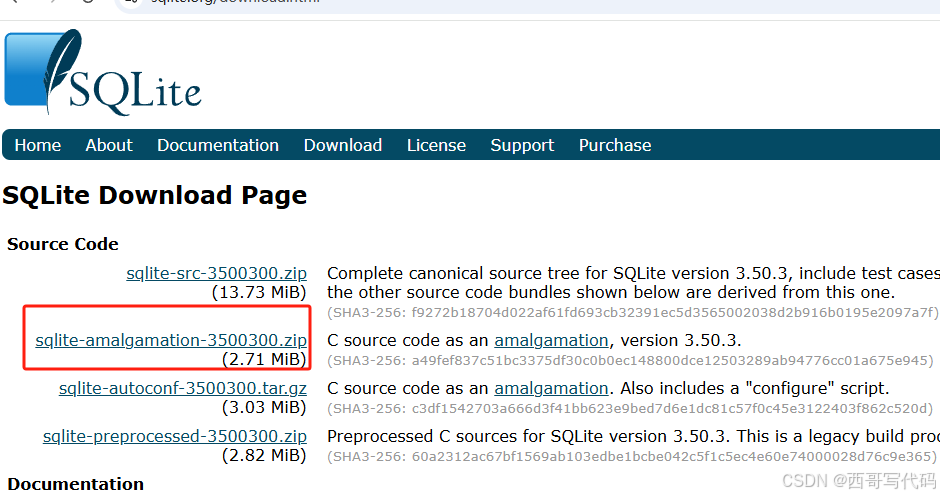The height and width of the screenshot is (496, 940).
Task: Click the 'Preprocessed C sources' description
Action: click(x=633, y=436)
